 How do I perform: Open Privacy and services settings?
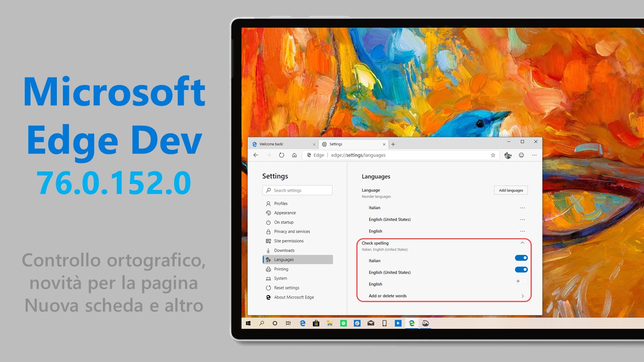291,231
